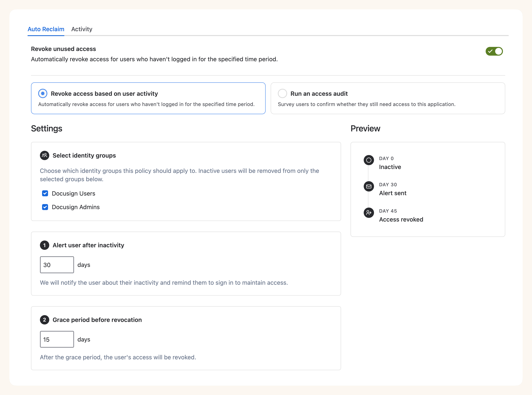Switch to the Activity tab
532x395 pixels.
[82, 29]
